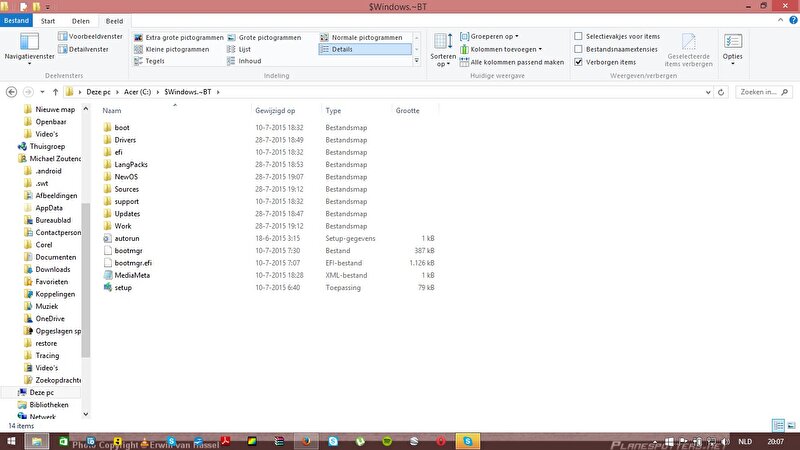Select the MediaMeta XML file
The height and width of the screenshot is (450, 800).
coord(132,275)
